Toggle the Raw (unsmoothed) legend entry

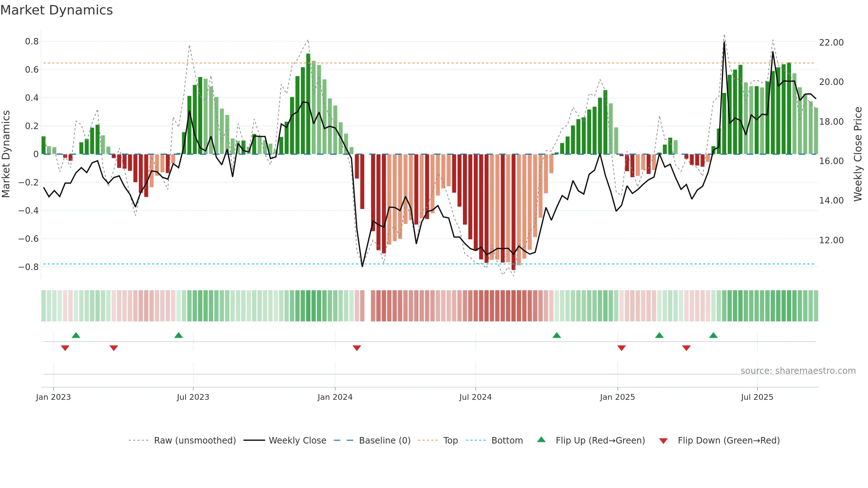coord(195,440)
